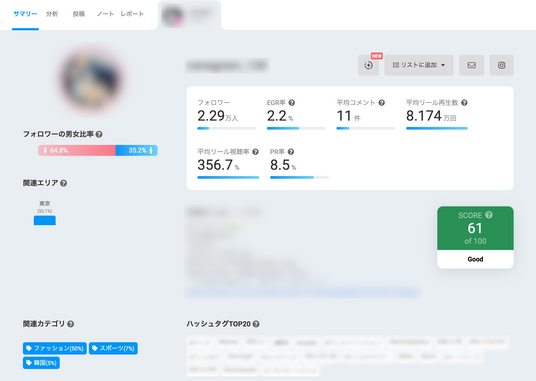Click the スポーツ(7%) category tag
The width and height of the screenshot is (536, 381).
[x=113, y=348]
